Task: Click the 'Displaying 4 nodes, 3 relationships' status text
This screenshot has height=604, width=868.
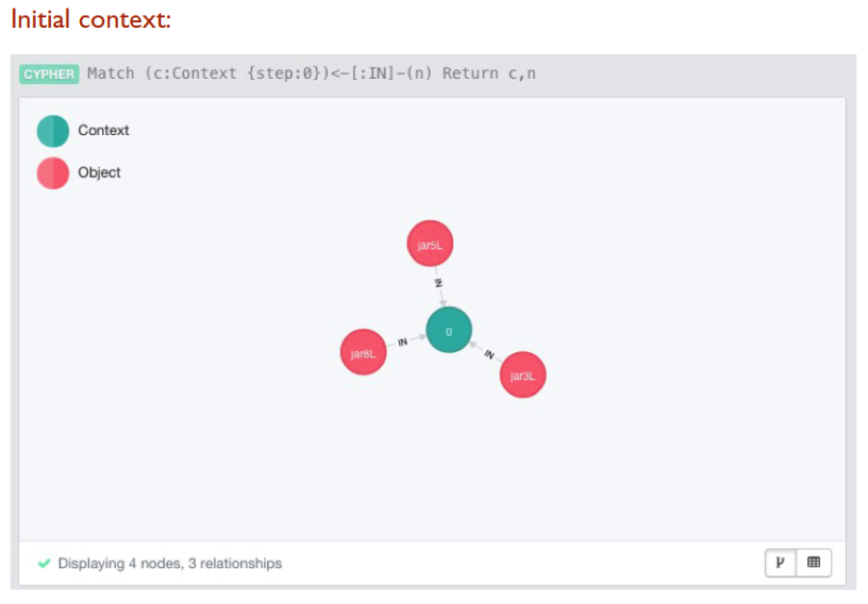Action: pos(170,563)
